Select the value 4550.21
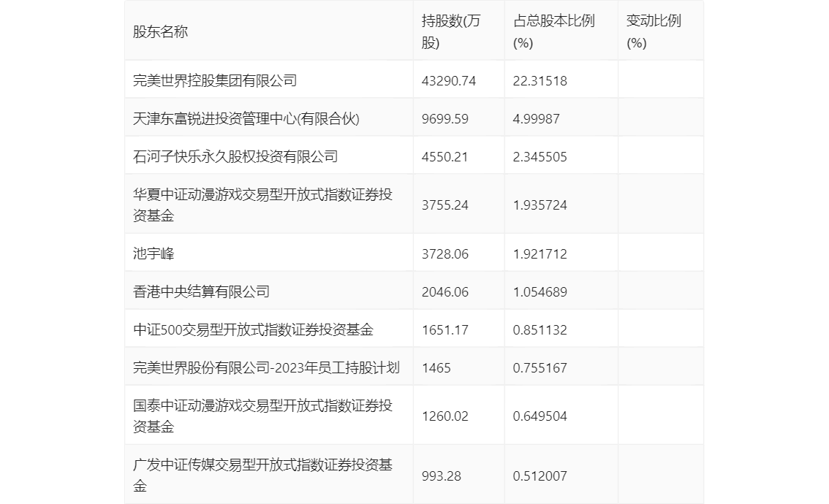The image size is (829, 504). pos(444,157)
